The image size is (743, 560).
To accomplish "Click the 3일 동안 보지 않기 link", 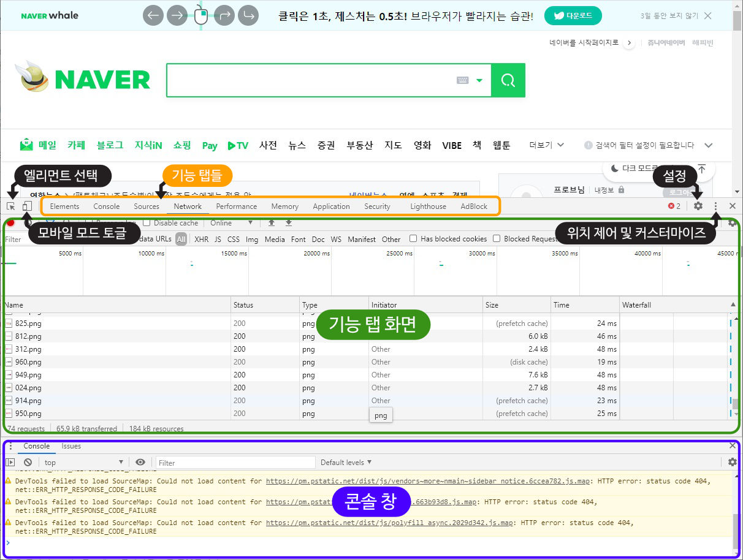I will click(668, 15).
